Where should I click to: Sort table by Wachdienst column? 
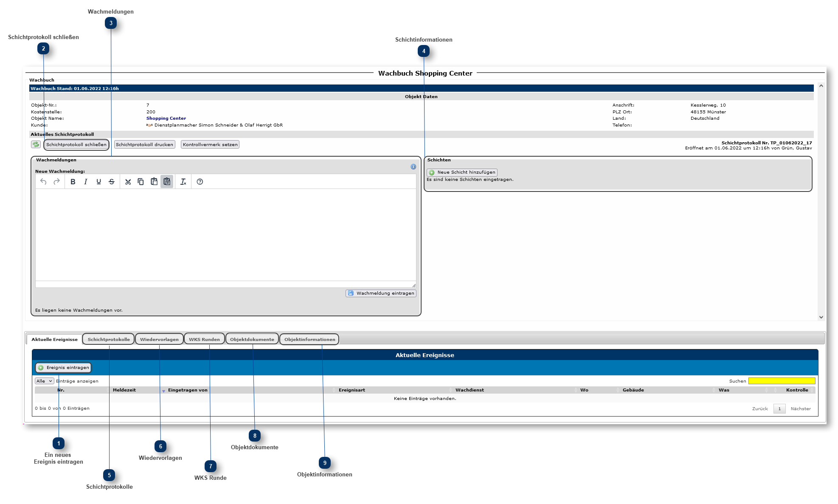(470, 390)
